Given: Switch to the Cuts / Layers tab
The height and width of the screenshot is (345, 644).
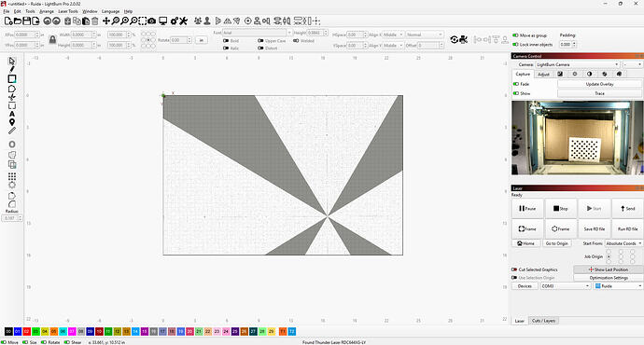Looking at the screenshot, I should coord(543,321).
